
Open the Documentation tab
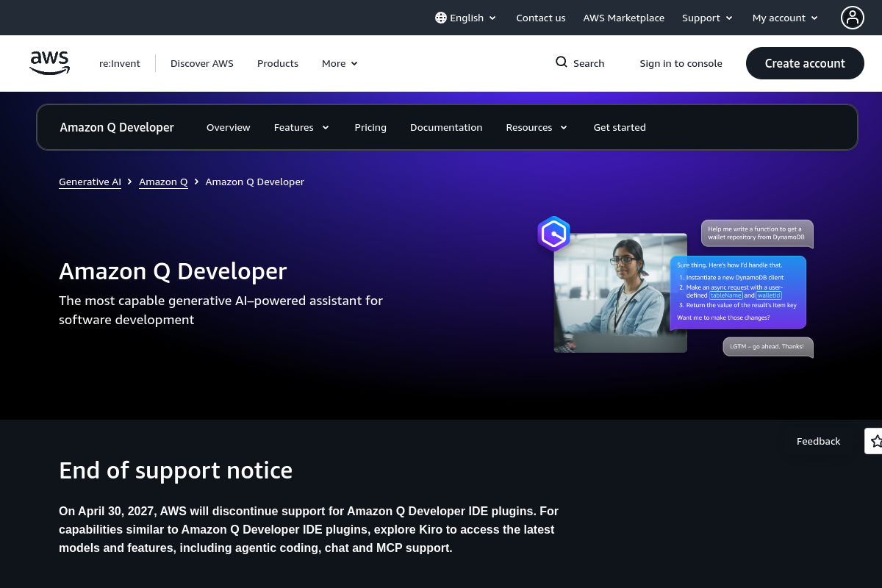pos(446,127)
